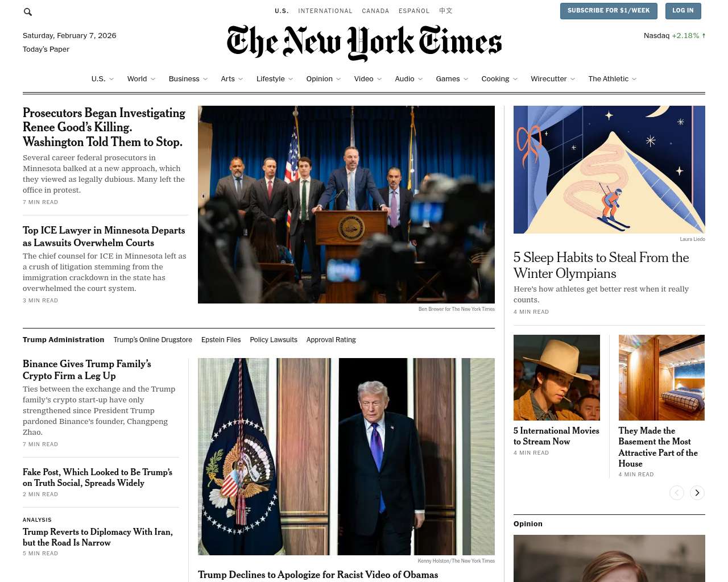Expand The Athletic dropdown arrow
Screen dimensions: 728x582
click(634, 79)
